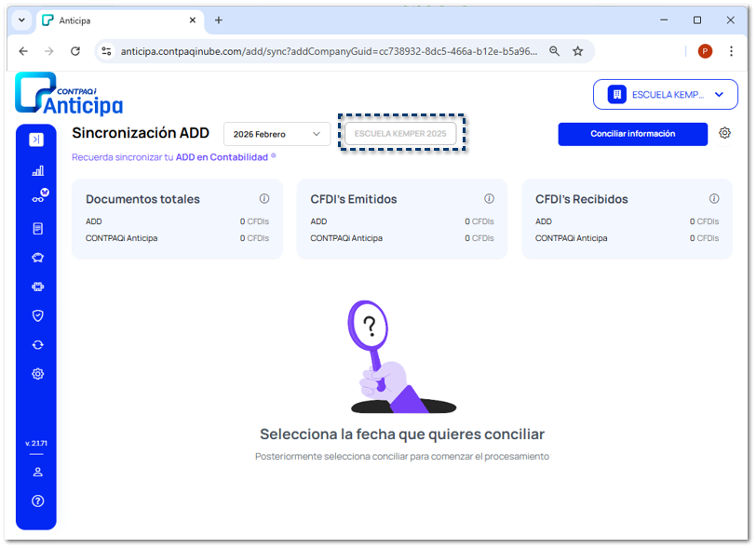The height and width of the screenshot is (548, 756).
Task: Open settings gear beside Conciliar información
Action: 724,133
